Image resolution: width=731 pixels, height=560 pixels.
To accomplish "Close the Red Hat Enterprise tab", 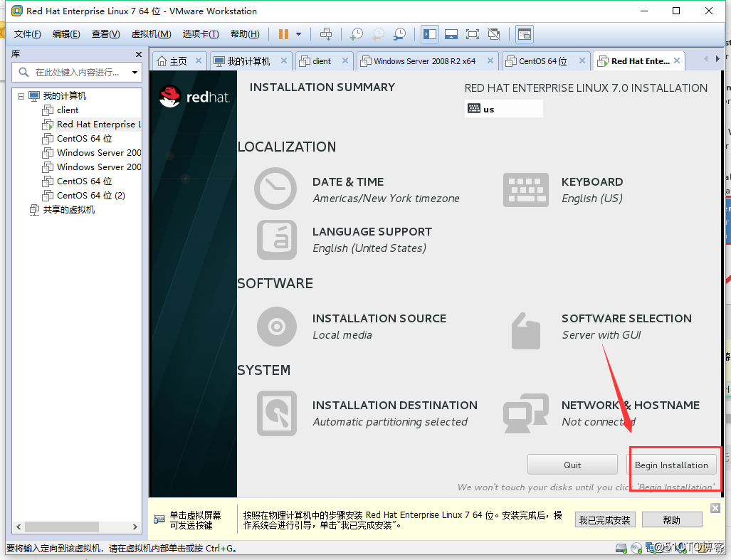I will [x=677, y=60].
